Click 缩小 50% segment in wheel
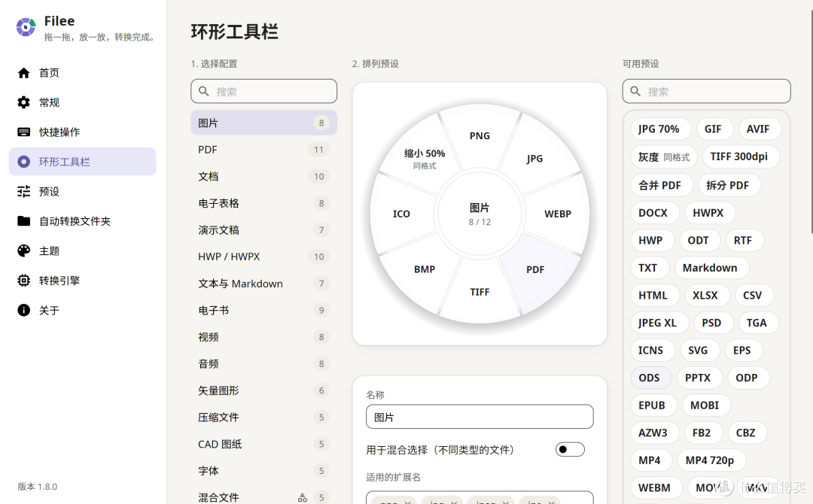 (x=424, y=158)
